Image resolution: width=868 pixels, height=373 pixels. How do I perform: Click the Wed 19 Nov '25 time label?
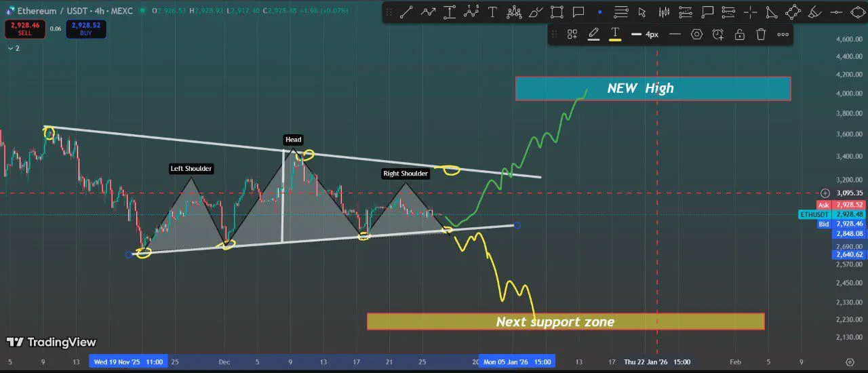127,362
